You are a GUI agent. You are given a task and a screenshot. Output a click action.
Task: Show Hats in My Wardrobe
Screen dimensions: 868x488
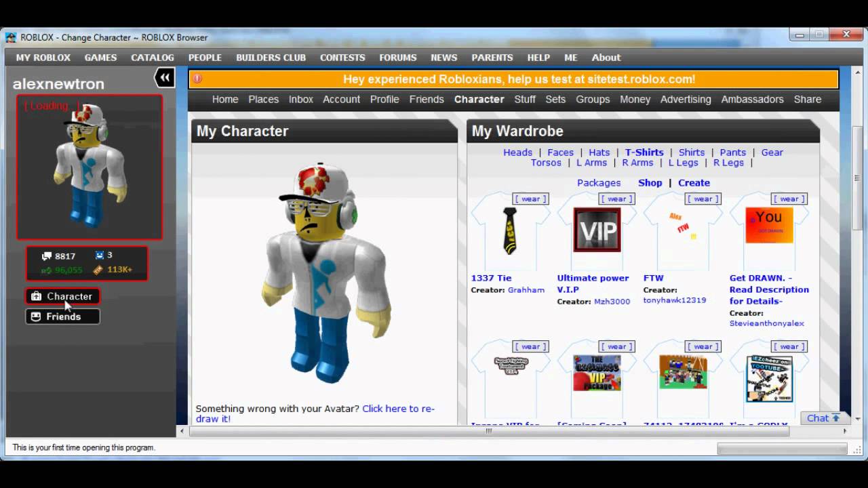(x=599, y=152)
